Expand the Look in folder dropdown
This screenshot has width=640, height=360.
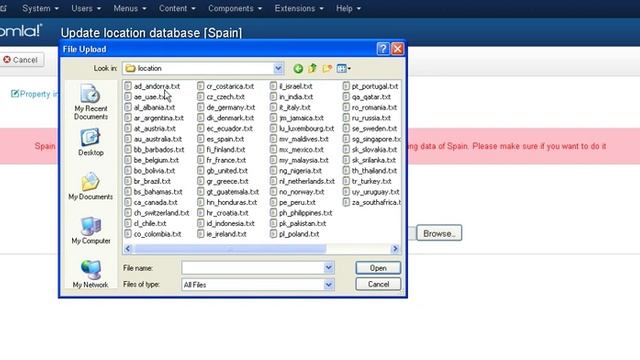pos(278,68)
